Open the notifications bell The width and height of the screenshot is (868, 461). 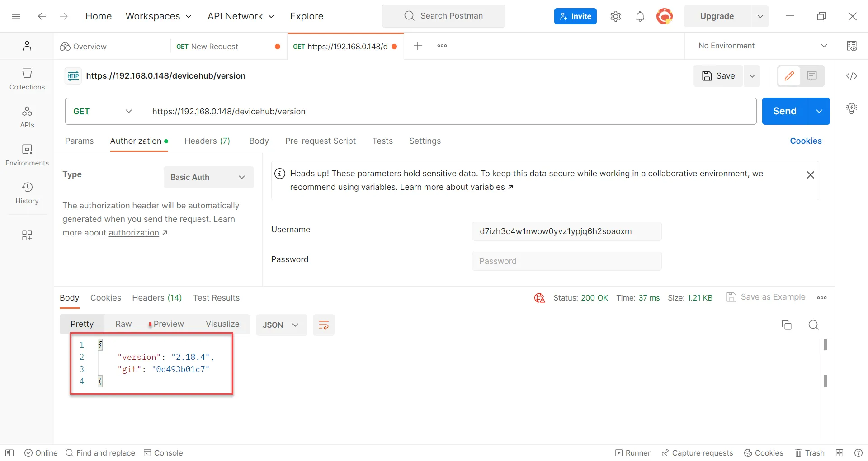[640, 16]
